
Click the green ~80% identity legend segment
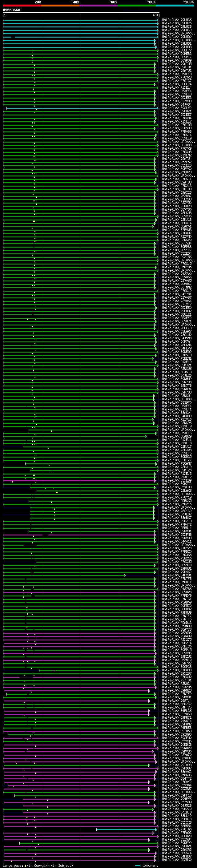click(137, 6)
